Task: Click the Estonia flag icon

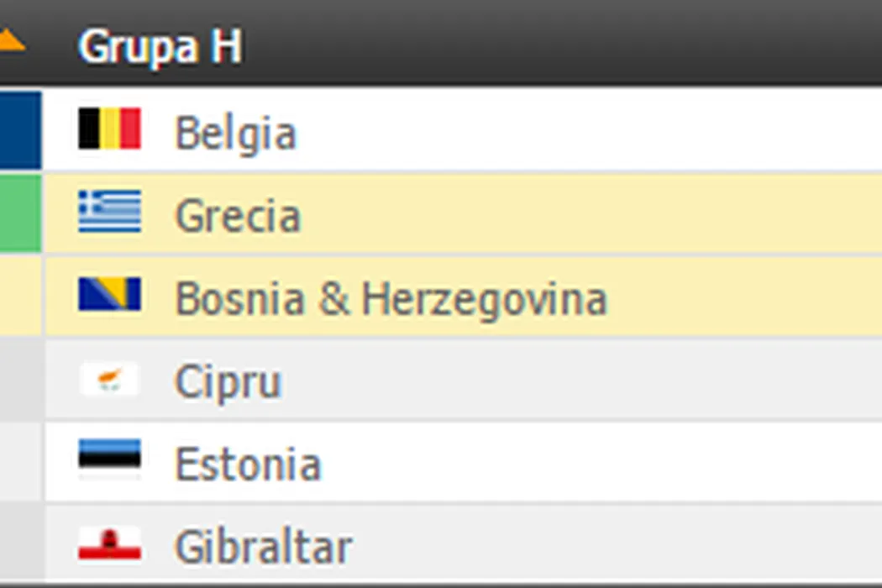Action: pyautogui.click(x=109, y=459)
